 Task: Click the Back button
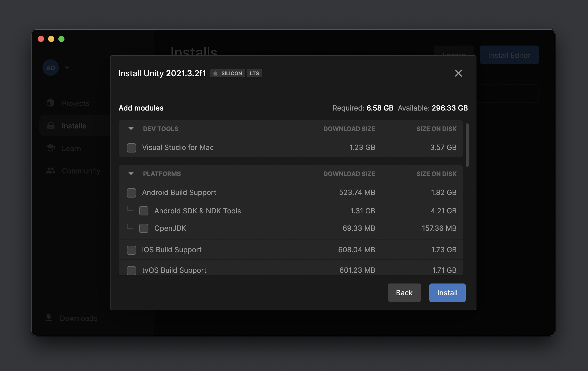pyautogui.click(x=404, y=293)
